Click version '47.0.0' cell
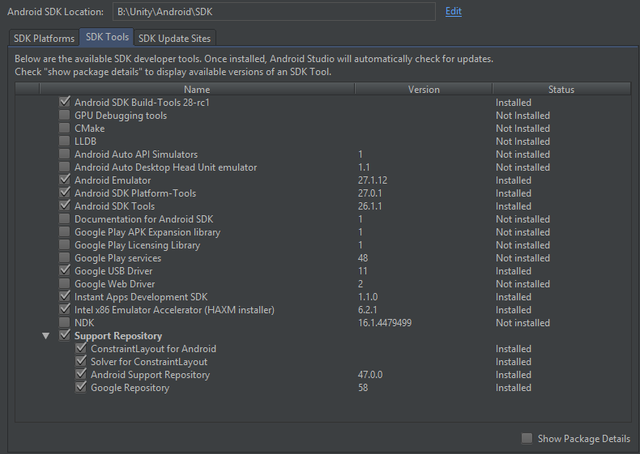Screen dimensions: 640x454 370,375
